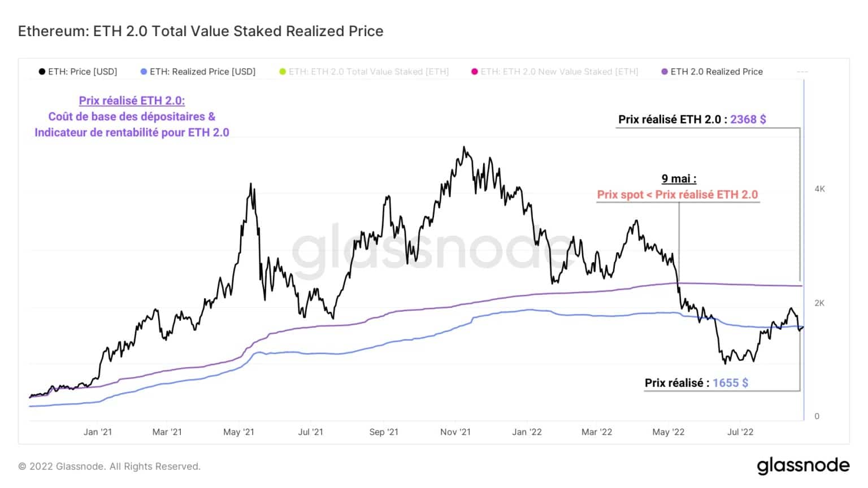Toggle the ETH: Price [USD] legend series
Image resolution: width=868 pixels, height=488 pixels.
(x=78, y=72)
